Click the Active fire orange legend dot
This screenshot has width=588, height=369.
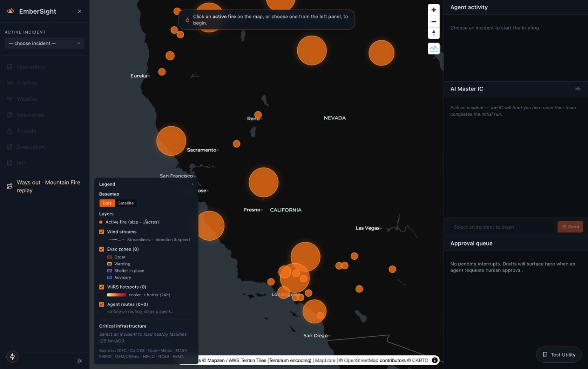(x=101, y=222)
